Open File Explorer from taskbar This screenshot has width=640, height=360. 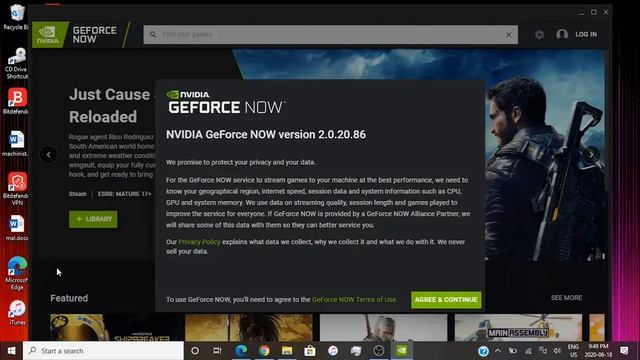pyautogui.click(x=287, y=351)
